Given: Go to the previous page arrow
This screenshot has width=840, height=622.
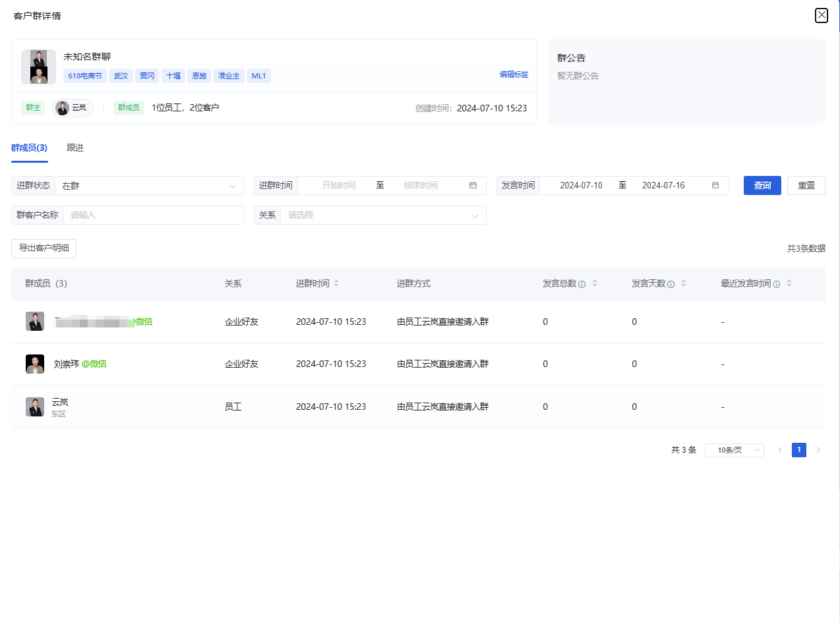Looking at the screenshot, I should point(780,450).
